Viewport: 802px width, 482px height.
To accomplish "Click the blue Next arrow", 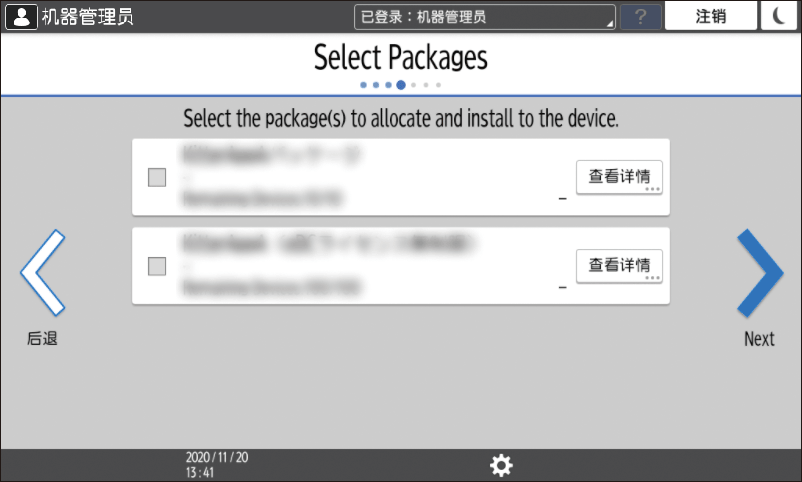I will click(760, 273).
